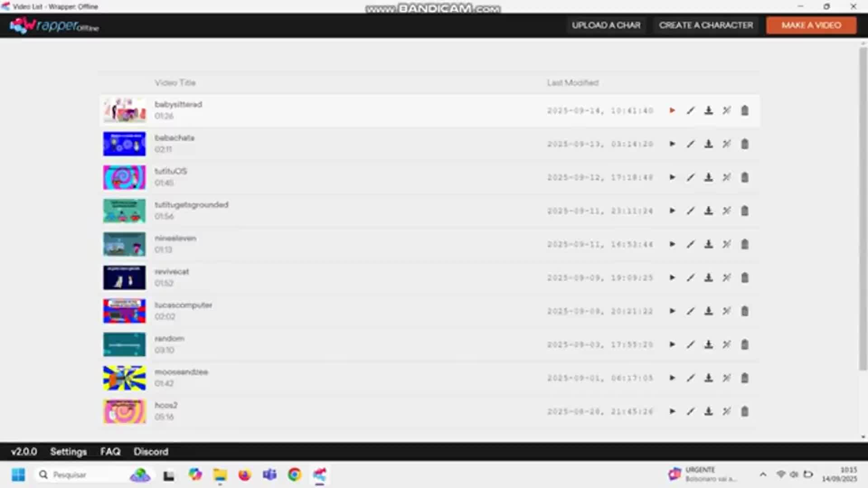Download the revivecat video
Image resolution: width=868 pixels, height=488 pixels.
(708, 277)
